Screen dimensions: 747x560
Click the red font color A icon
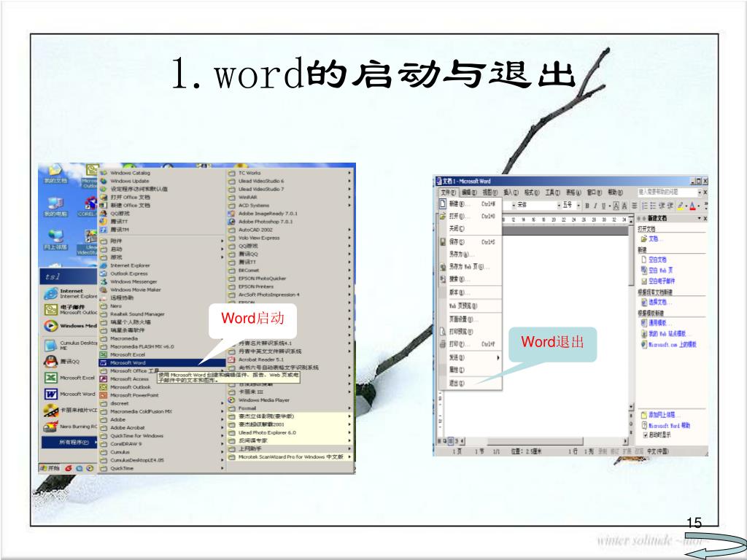click(x=693, y=206)
